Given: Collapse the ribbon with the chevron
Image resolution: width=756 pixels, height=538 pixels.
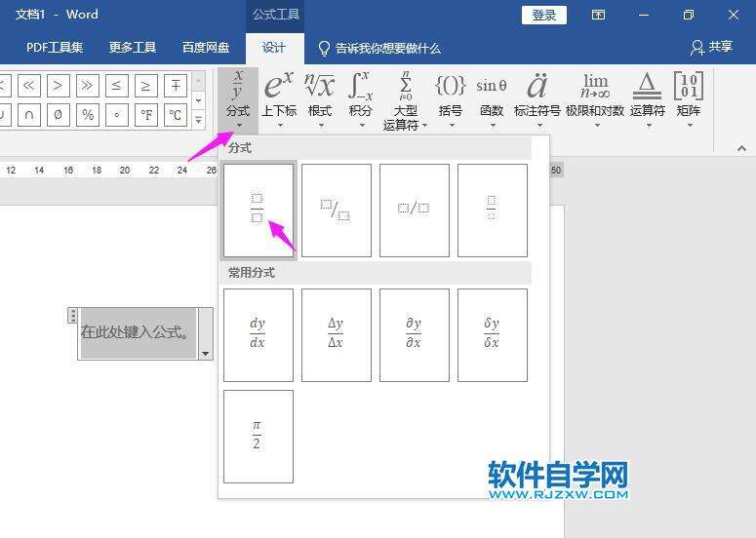Looking at the screenshot, I should click(x=741, y=149).
